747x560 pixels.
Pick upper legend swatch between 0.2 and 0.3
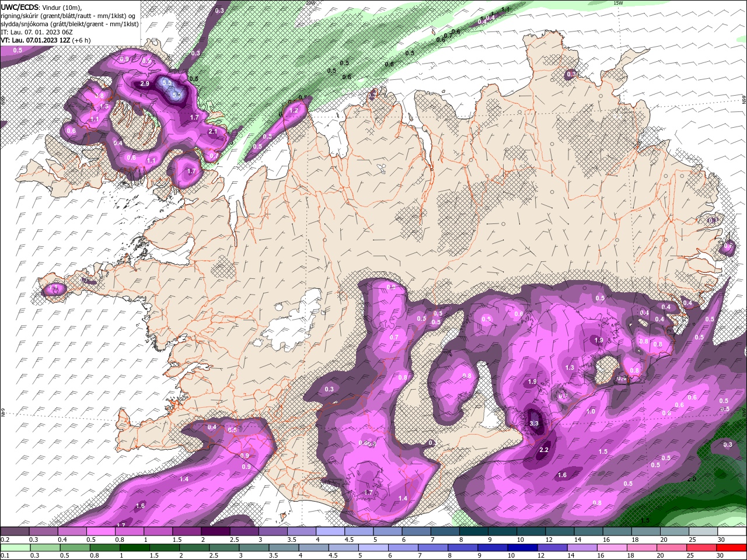tap(15, 531)
